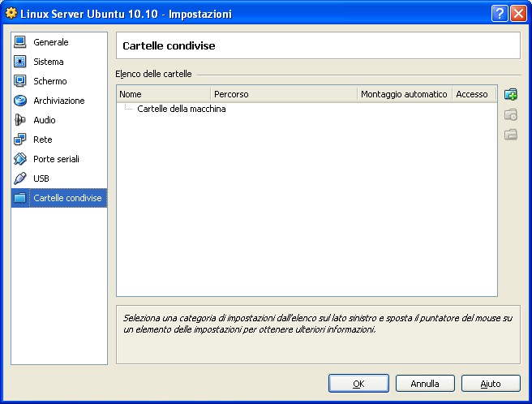Screen dimensions: 532x404
Task: Open the Rete network icon
Action: (x=20, y=140)
